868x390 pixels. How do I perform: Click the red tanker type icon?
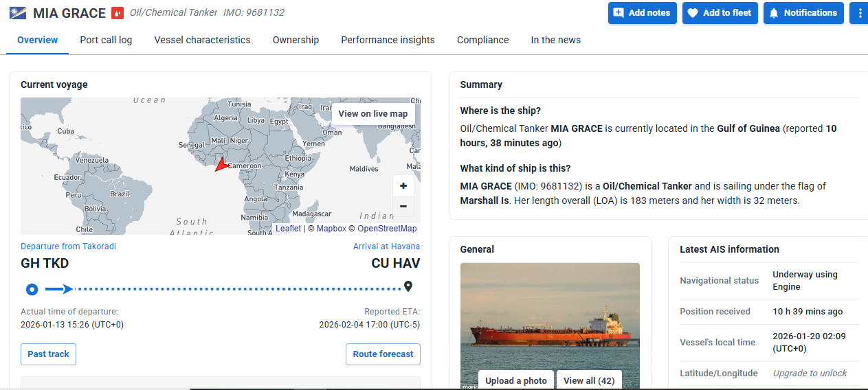click(118, 13)
